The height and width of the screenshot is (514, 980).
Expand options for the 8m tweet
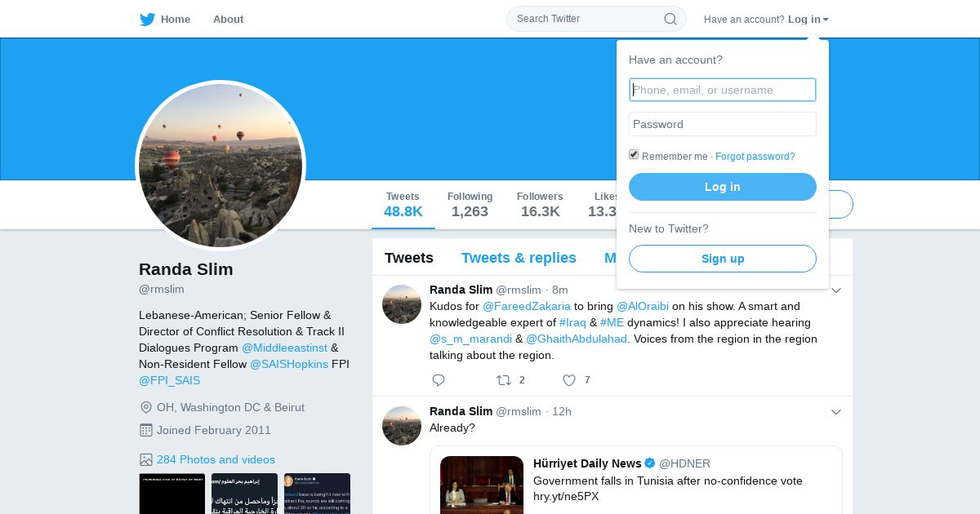836,290
